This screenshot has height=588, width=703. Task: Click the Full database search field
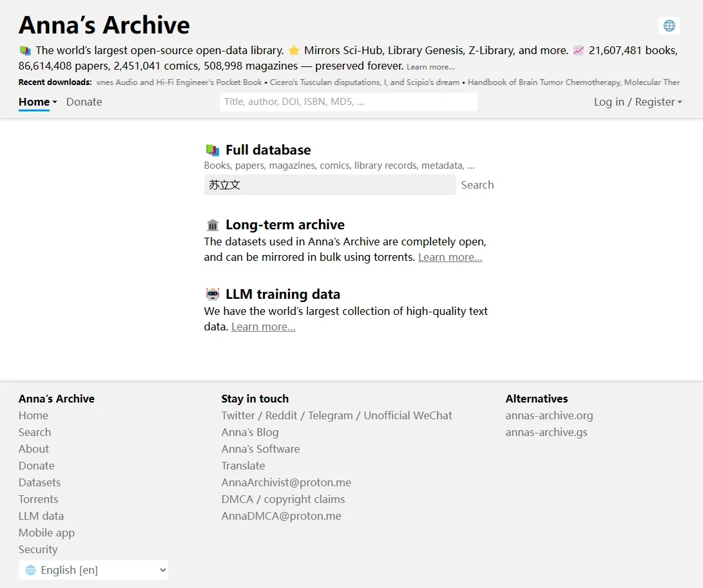point(330,185)
